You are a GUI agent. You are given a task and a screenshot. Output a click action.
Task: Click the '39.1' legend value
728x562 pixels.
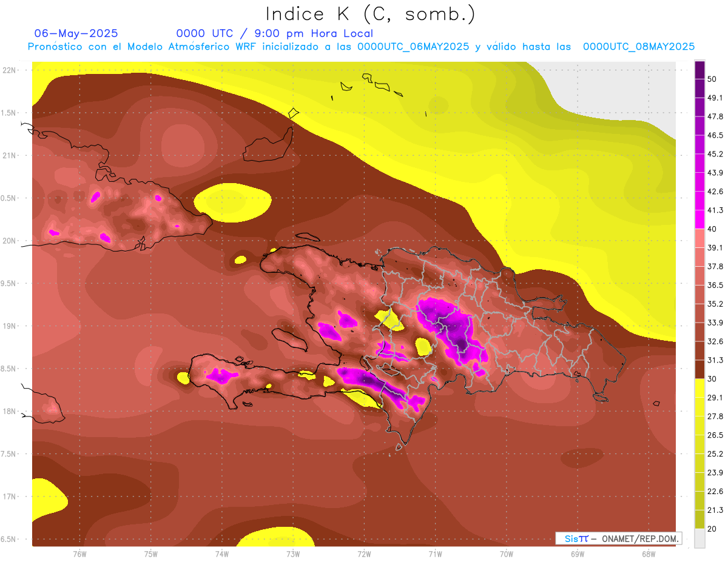point(716,247)
